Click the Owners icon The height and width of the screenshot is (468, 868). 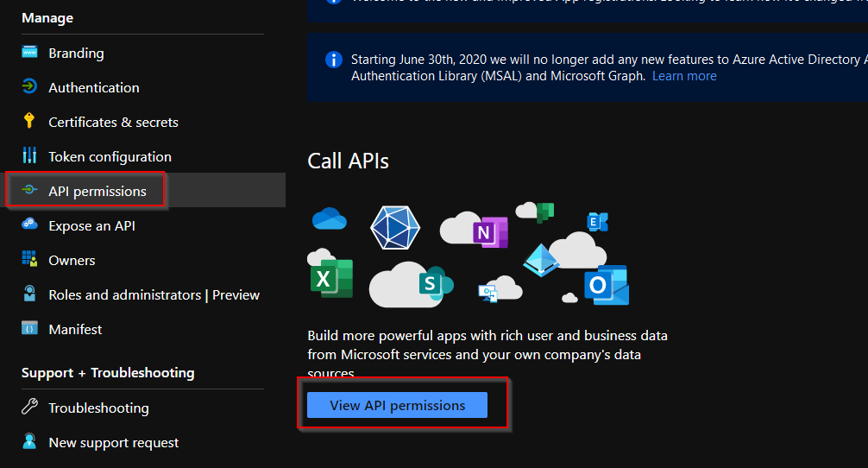[x=30, y=260]
